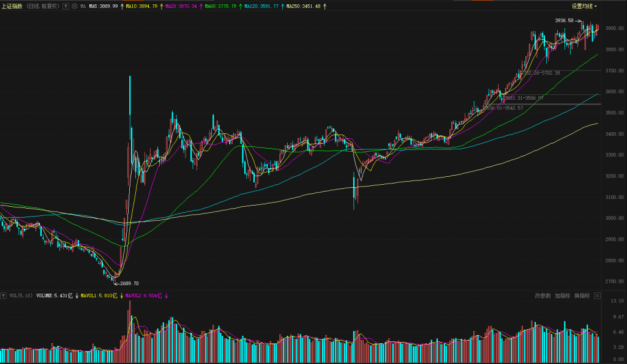Click the cyan arrow after MA120 value
This screenshot has width=627, height=364.
pos(283,6)
